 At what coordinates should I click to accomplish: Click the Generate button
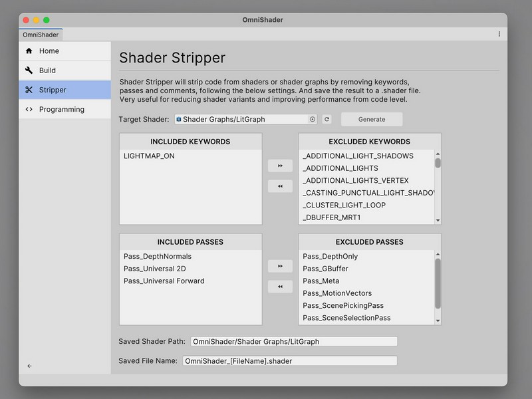372,119
